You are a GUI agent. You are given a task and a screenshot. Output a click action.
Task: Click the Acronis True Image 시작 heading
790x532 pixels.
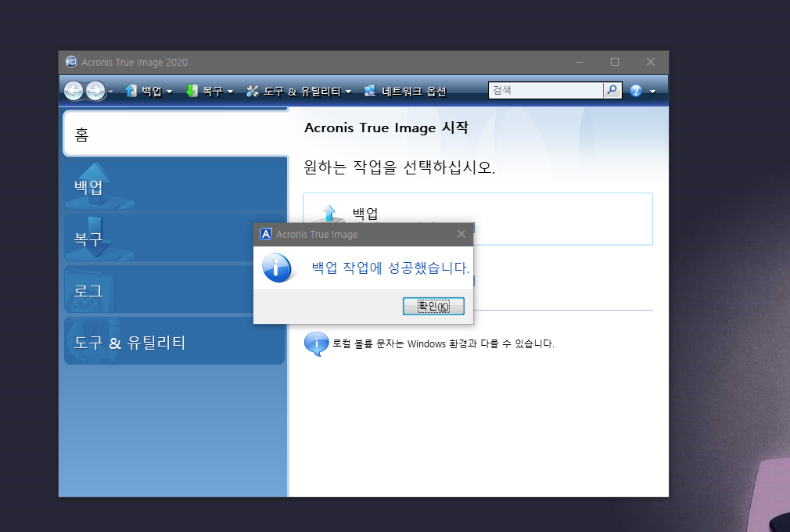click(x=386, y=128)
